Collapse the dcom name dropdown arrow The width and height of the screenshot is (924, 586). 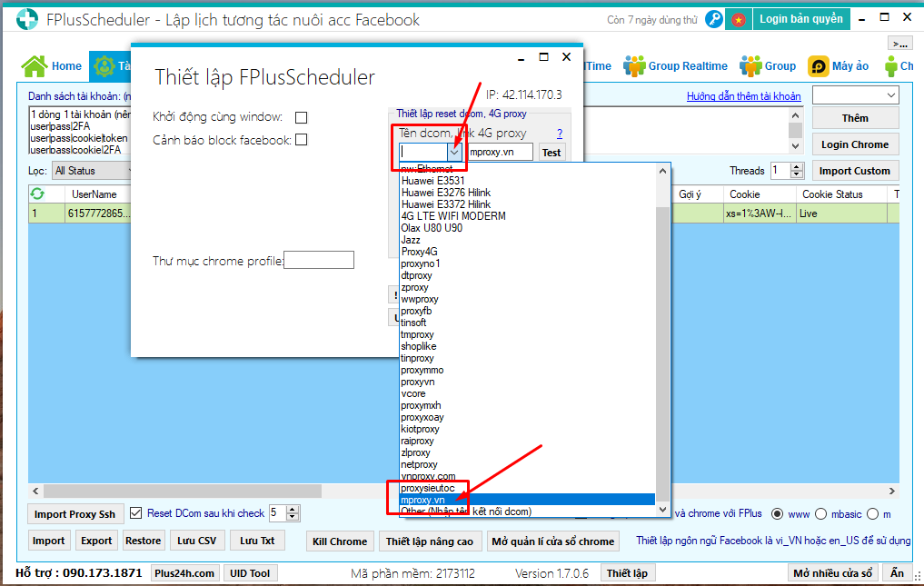tap(454, 152)
